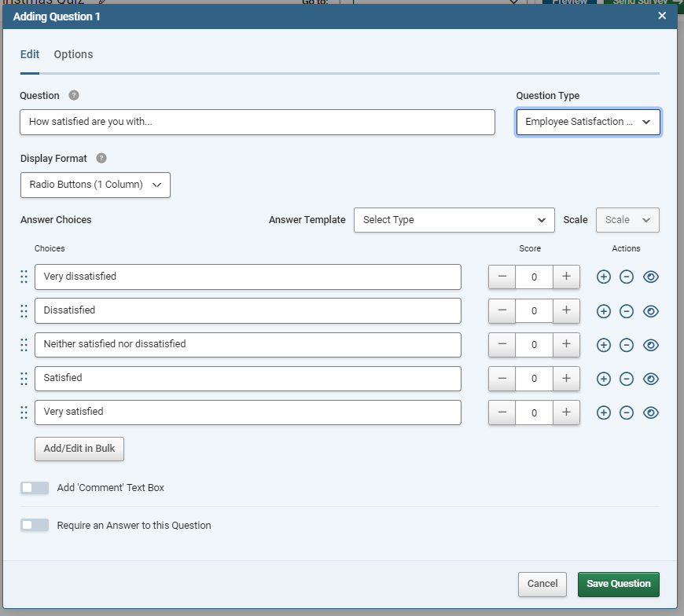Image resolution: width=684 pixels, height=616 pixels.
Task: Increase score for Dissatisfied
Action: [566, 311]
